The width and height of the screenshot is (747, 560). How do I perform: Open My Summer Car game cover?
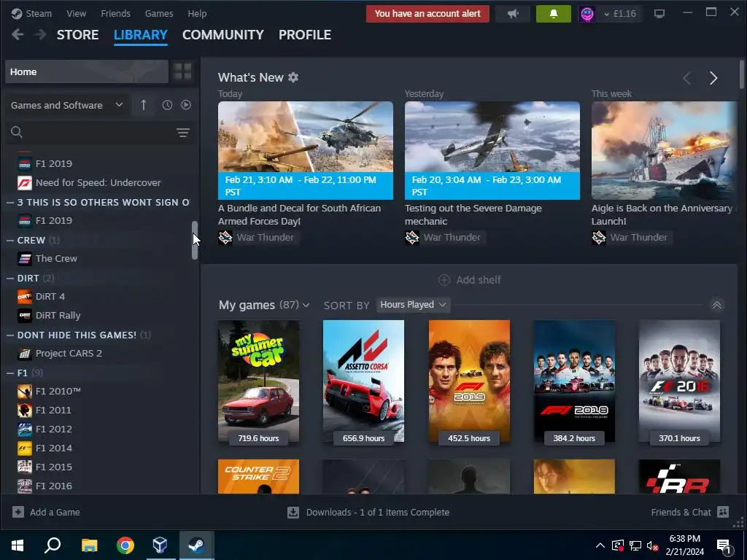pyautogui.click(x=259, y=381)
